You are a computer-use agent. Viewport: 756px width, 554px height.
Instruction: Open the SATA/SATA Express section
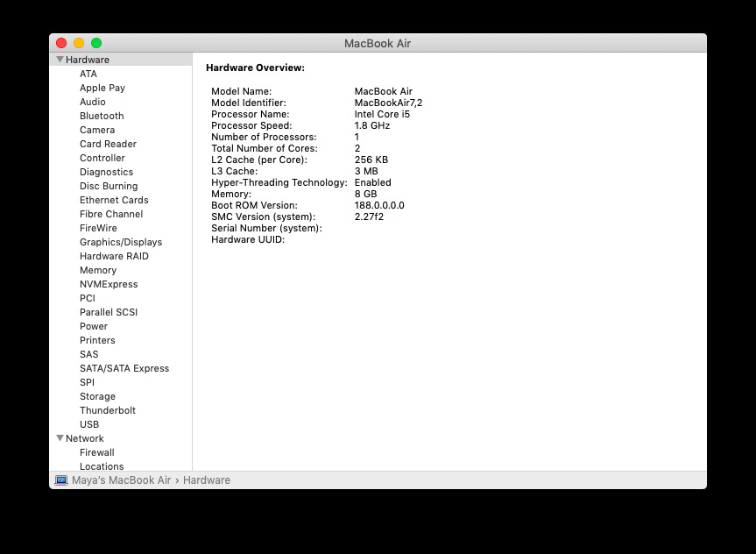[124, 368]
